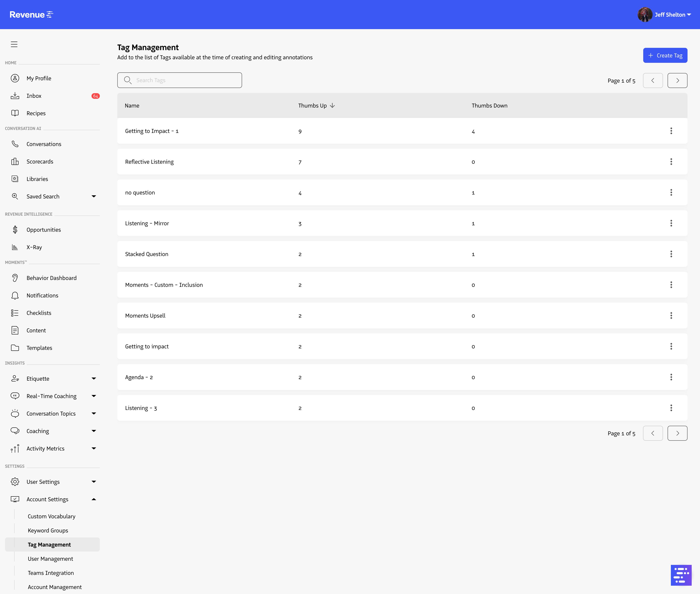700x594 pixels.
Task: Go to next page using top arrow
Action: (x=677, y=81)
